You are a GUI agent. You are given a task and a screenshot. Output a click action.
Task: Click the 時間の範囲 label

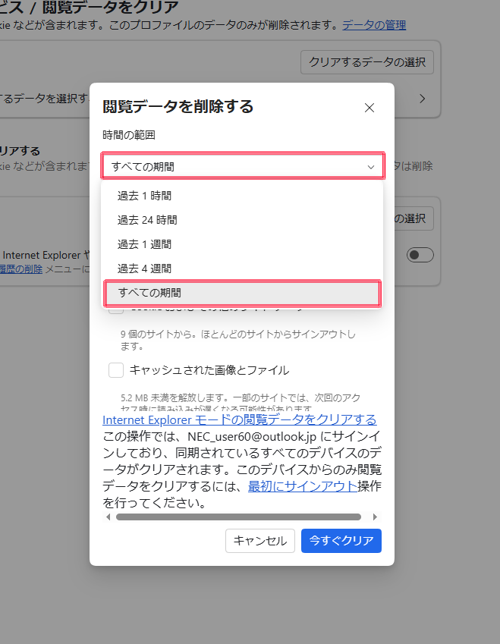click(129, 135)
